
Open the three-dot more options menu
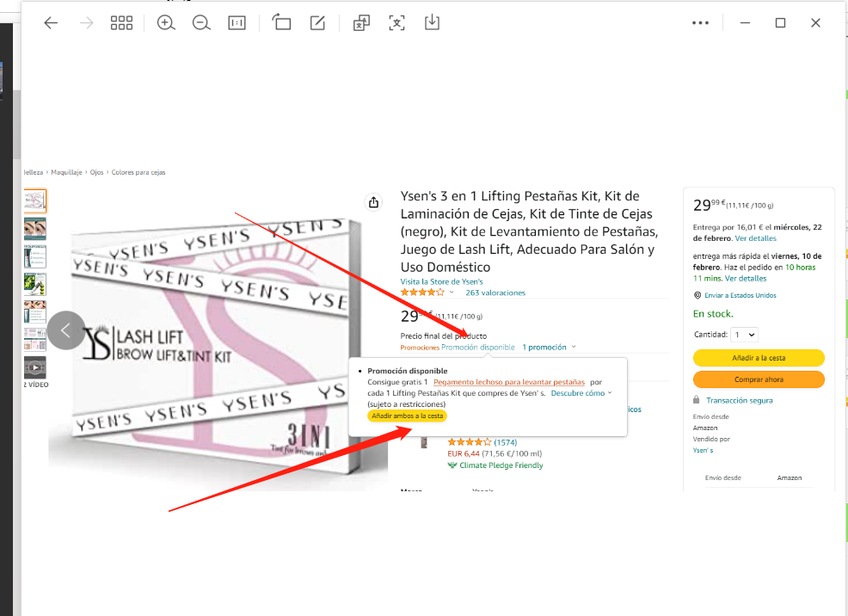pos(700,23)
